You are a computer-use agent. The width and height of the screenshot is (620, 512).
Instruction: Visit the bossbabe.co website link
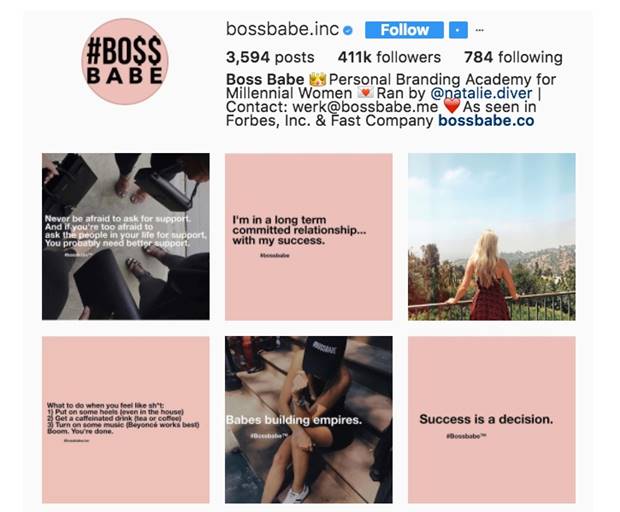(x=486, y=121)
